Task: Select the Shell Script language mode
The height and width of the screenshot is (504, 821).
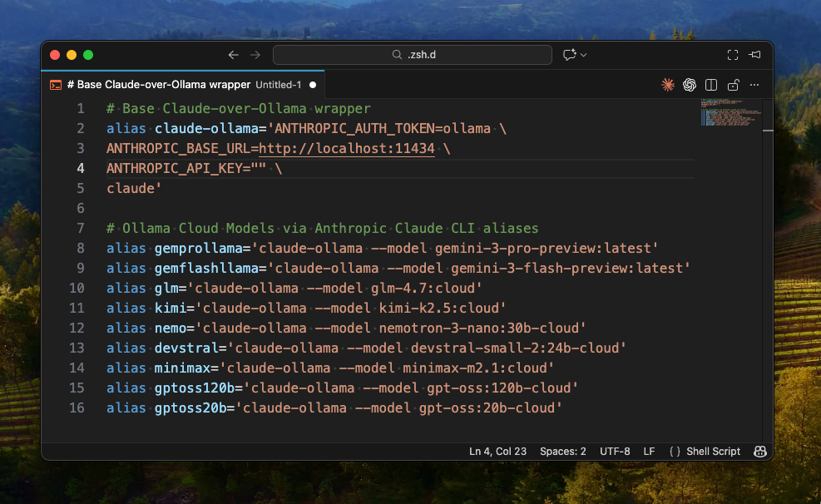Action: pos(713,451)
